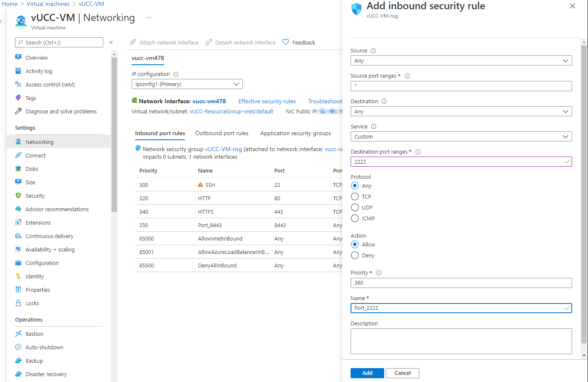Expand the Destination dropdown
This screenshot has height=382, width=588.
[461, 111]
